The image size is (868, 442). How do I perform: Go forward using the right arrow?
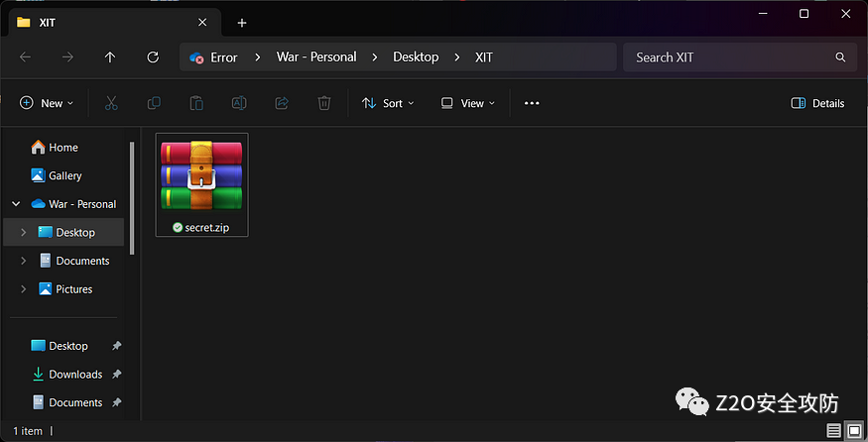[67, 56]
